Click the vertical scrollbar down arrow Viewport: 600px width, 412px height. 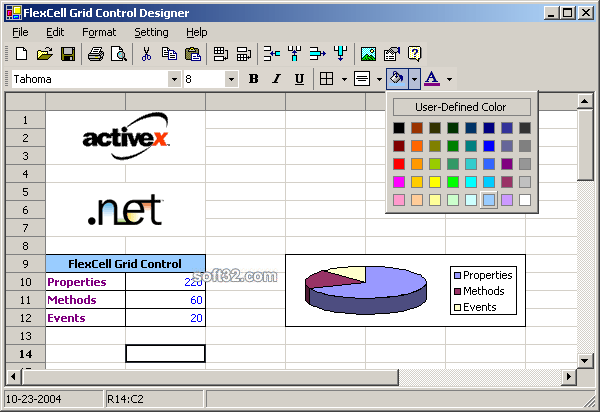coord(584,360)
